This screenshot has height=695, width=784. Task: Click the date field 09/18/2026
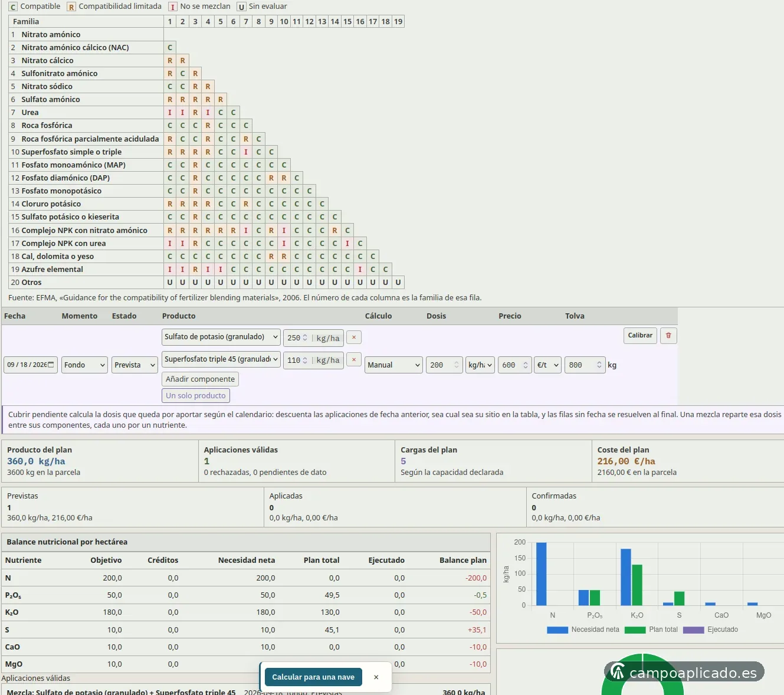click(x=31, y=365)
